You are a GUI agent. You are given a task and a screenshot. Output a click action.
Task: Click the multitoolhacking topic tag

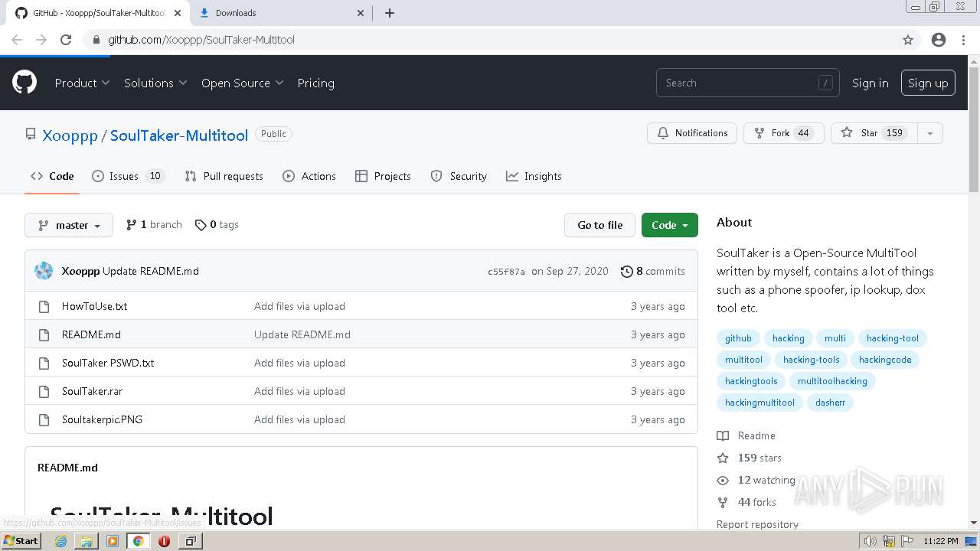pos(832,381)
